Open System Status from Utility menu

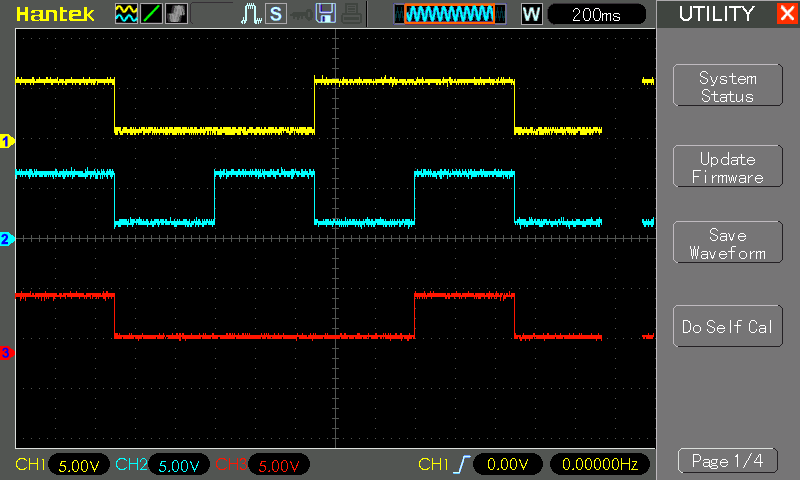click(727, 87)
